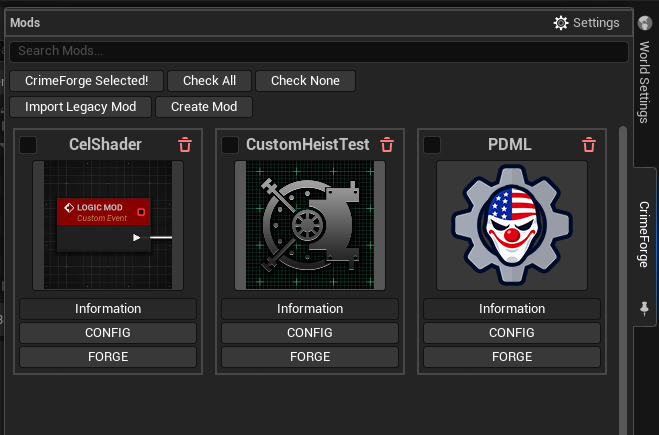The height and width of the screenshot is (435, 659).
Task: Click the Mods panel title tab
Action: coord(25,23)
